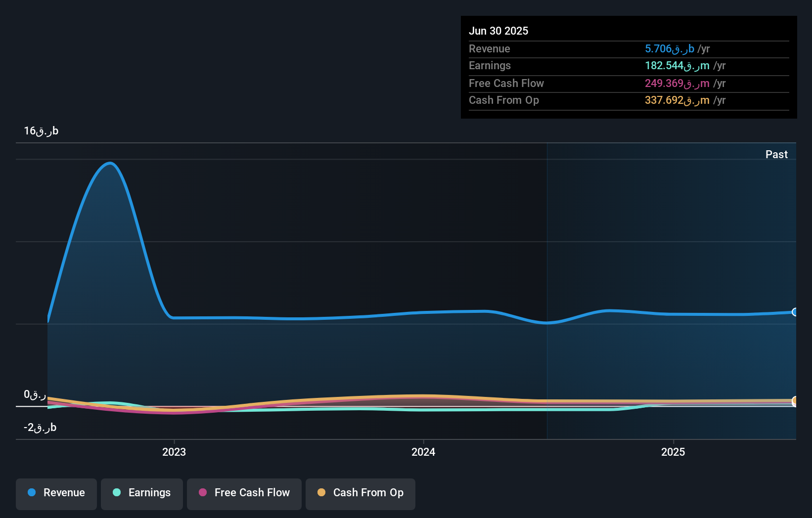Click the 'Past' label on the chart
The height and width of the screenshot is (518, 812).
tap(776, 154)
